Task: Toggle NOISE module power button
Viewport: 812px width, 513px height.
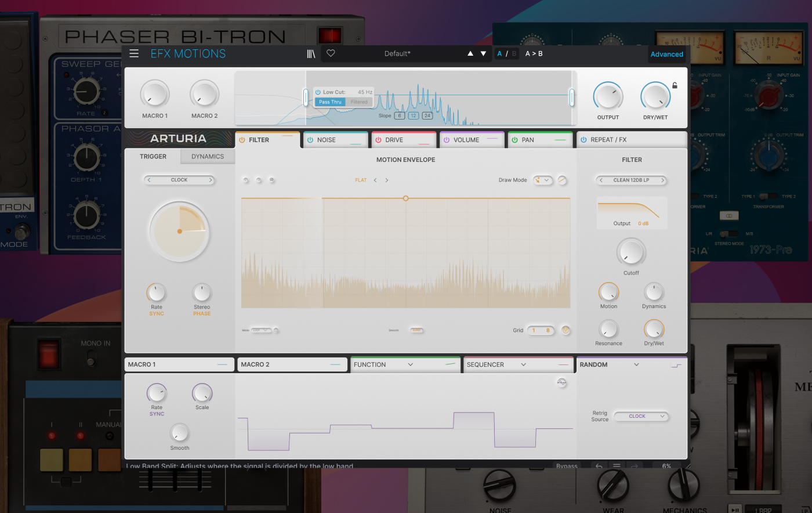Action: 310,140
